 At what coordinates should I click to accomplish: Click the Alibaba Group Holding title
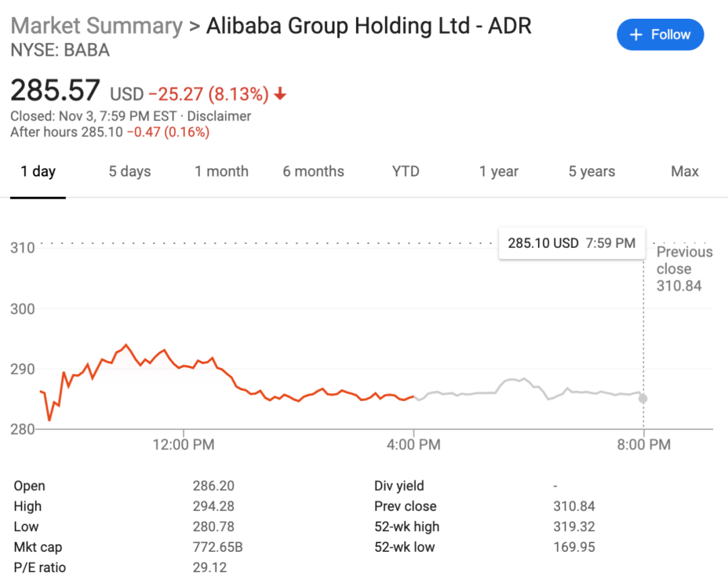click(369, 26)
